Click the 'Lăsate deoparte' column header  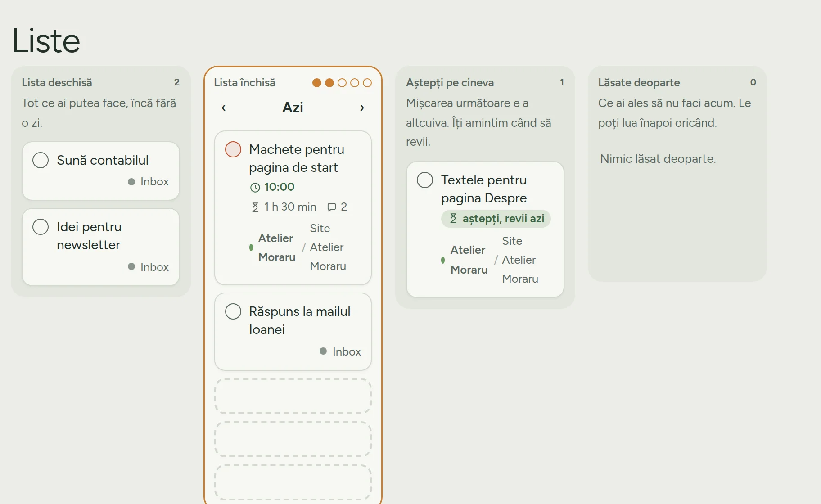[639, 83]
